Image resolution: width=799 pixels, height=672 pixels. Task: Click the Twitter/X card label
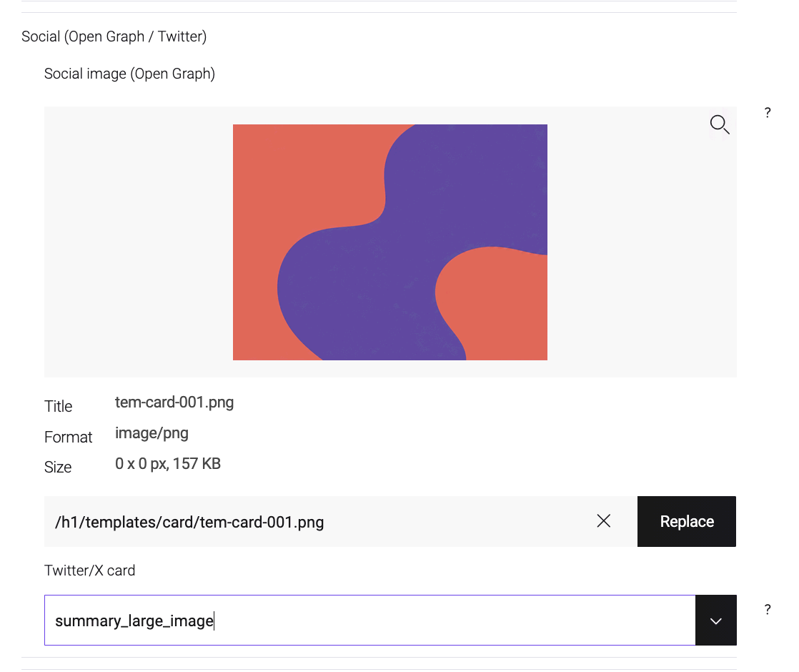[x=89, y=570]
